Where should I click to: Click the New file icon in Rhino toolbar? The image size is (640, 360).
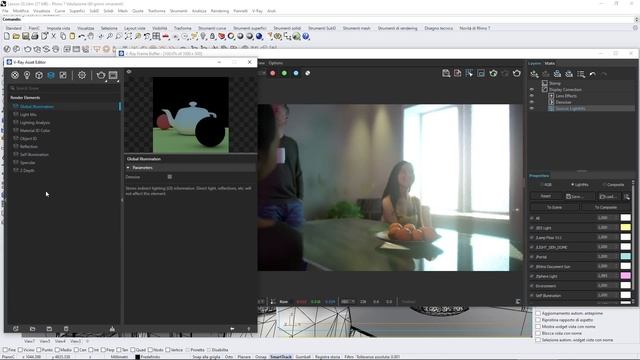click(7, 36)
